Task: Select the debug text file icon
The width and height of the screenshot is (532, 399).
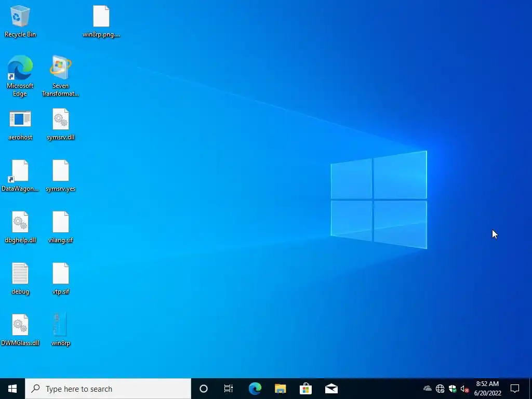Action: click(20, 279)
